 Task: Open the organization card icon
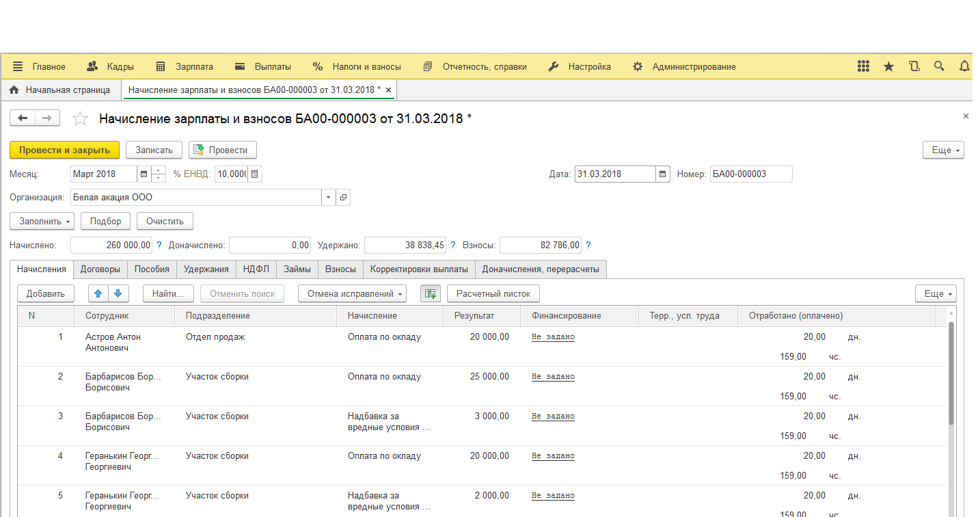pyautogui.click(x=343, y=197)
